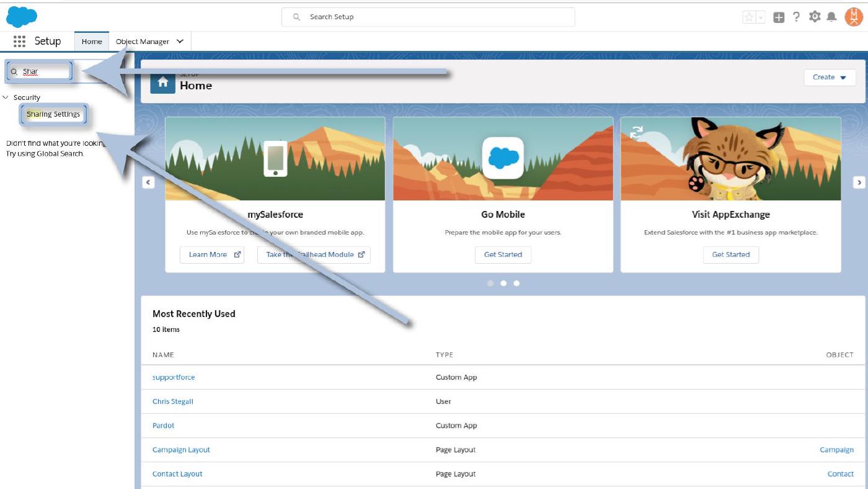
Task: Open the Object Manager tab dropdown chevron
Action: pos(180,42)
